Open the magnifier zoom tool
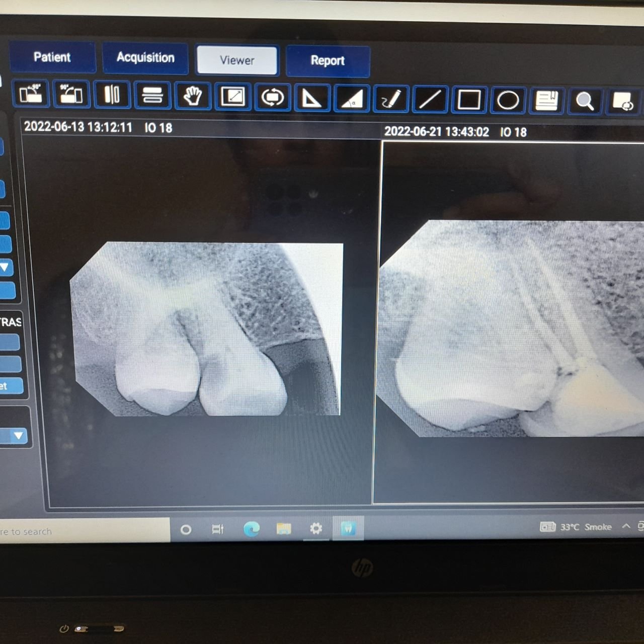644x644 pixels. click(x=585, y=101)
